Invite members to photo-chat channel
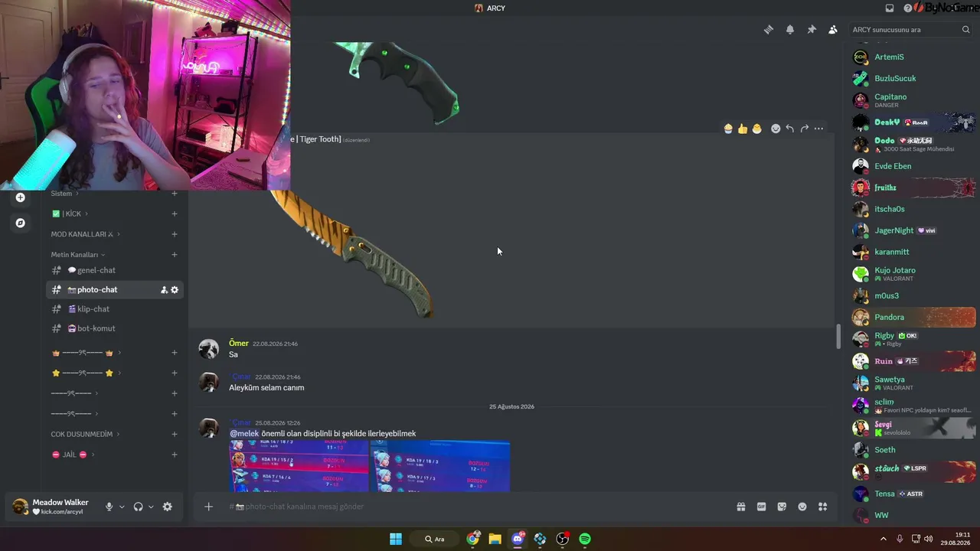980x551 pixels. 164,290
